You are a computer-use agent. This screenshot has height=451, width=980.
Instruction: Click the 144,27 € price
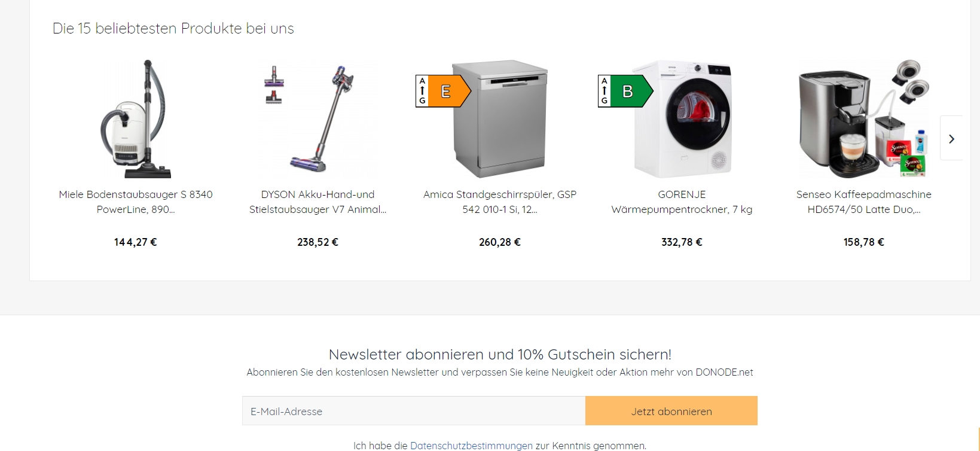pyautogui.click(x=136, y=242)
